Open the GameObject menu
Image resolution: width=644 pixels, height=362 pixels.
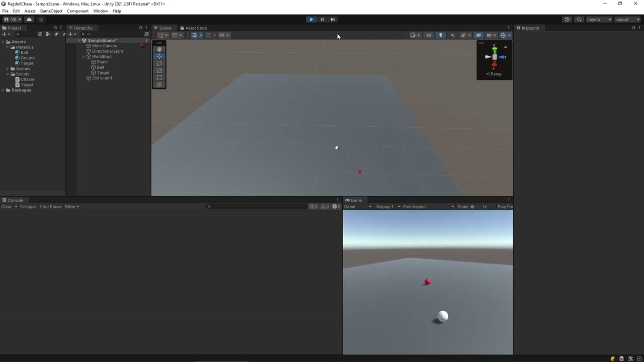coord(51,11)
